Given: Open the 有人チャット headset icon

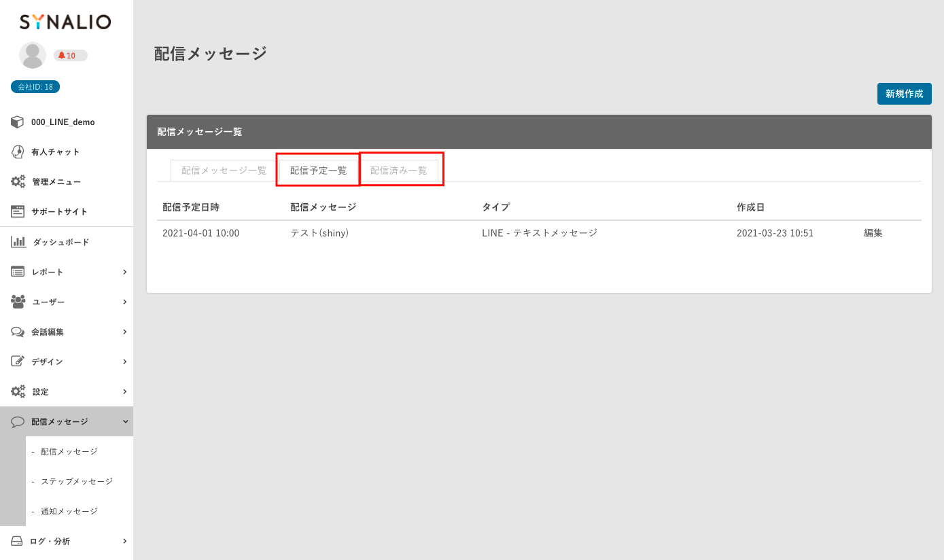Looking at the screenshot, I should [x=18, y=152].
